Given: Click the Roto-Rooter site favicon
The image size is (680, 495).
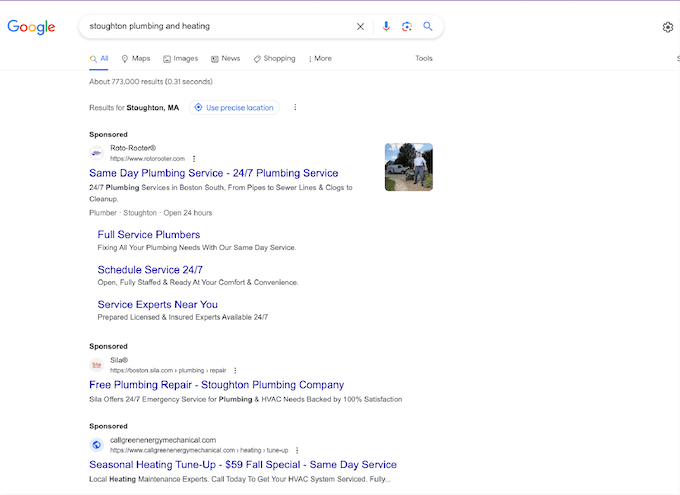Looking at the screenshot, I should [96, 153].
